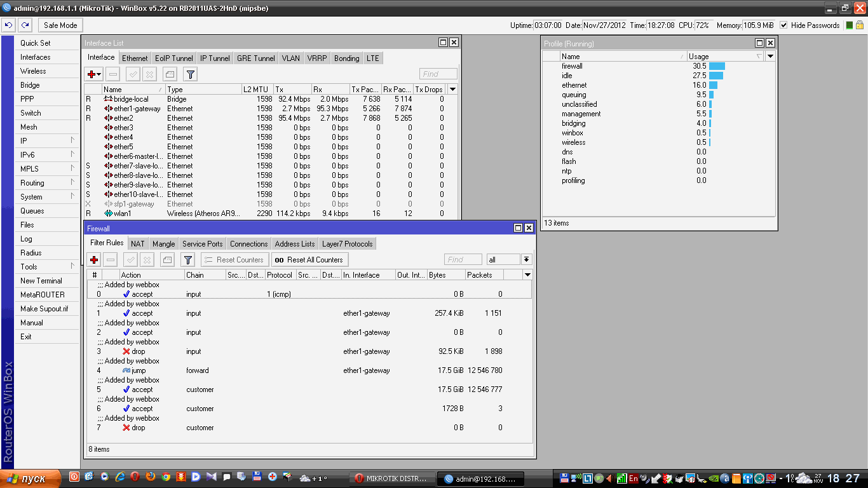Switch to the EoIP Tunnel tab
Screen dimensions: 868x488
[x=174, y=58]
